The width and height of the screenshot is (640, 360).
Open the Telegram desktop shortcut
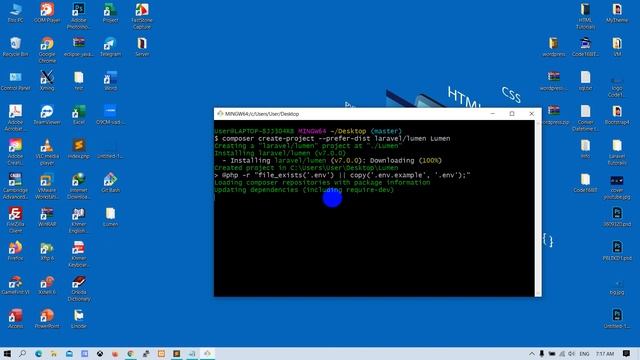(110, 47)
